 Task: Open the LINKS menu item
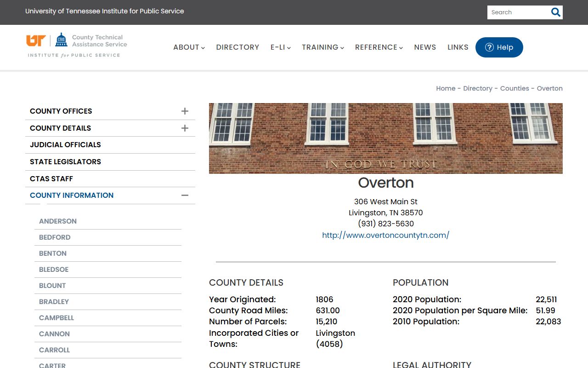click(458, 47)
